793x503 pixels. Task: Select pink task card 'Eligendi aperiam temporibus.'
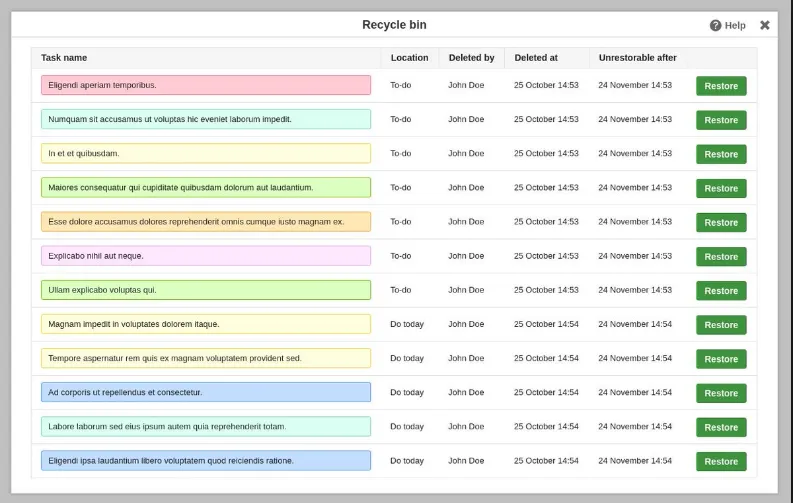click(206, 85)
